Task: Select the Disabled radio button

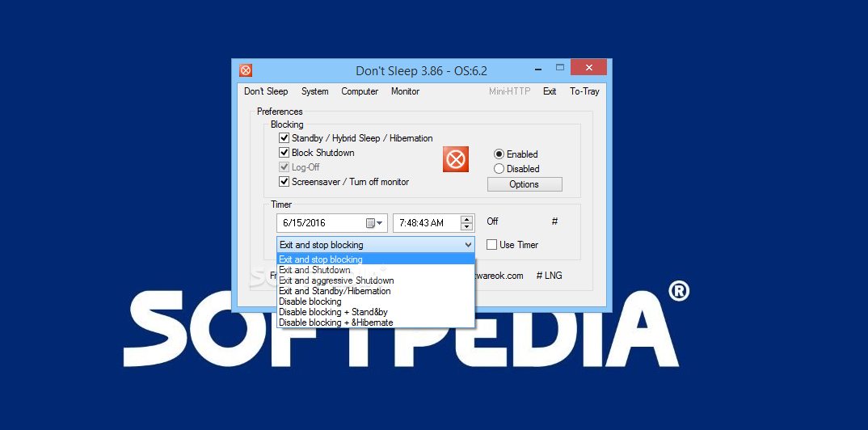Action: [x=499, y=169]
